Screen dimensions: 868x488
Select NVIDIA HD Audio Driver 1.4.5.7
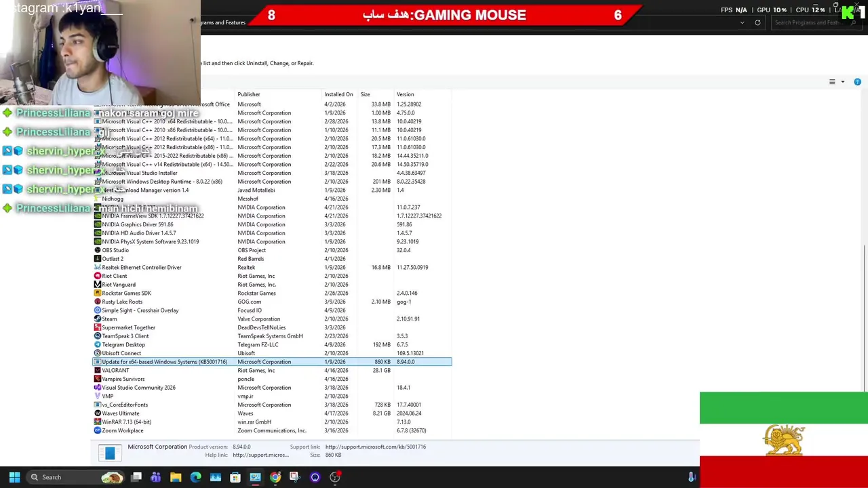coord(272,233)
